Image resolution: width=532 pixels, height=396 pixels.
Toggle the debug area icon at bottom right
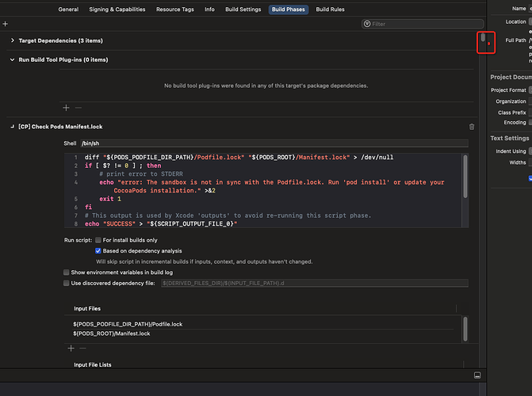pos(477,375)
